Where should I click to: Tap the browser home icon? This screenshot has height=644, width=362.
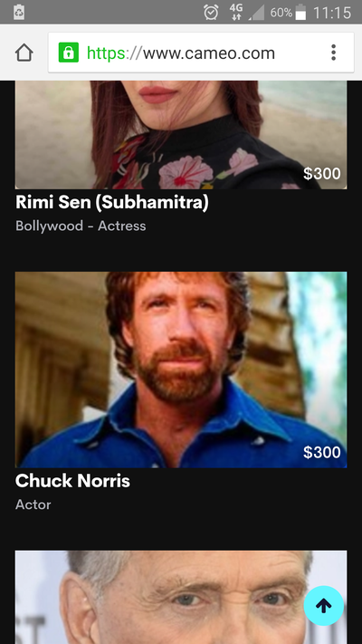[24, 53]
